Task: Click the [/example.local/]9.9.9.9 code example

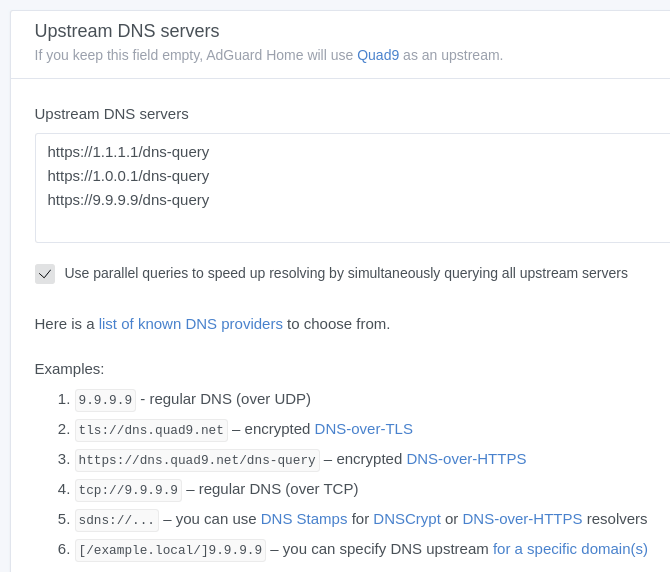Action: (171, 550)
